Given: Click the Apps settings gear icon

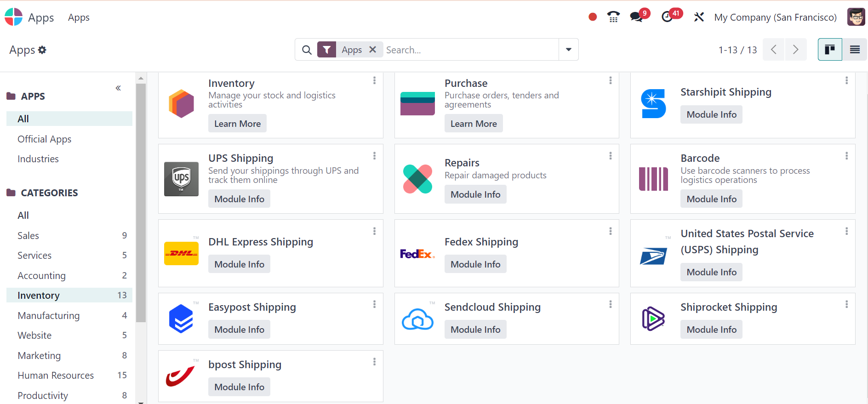Looking at the screenshot, I should click(42, 50).
